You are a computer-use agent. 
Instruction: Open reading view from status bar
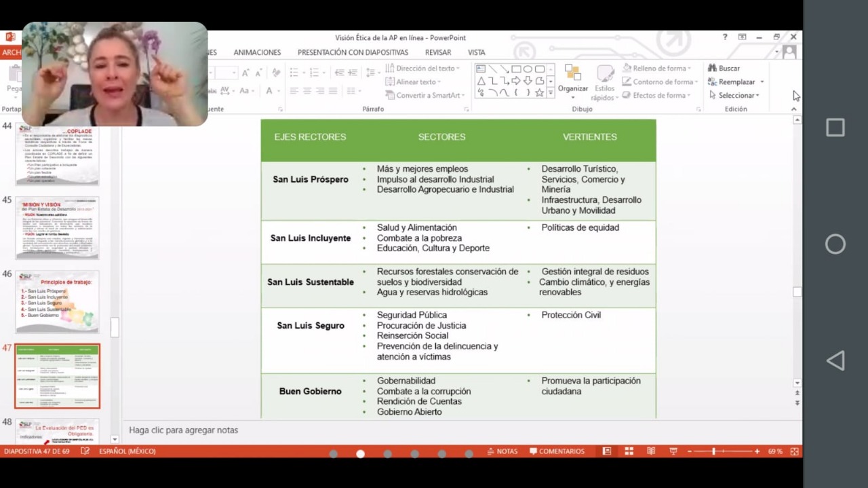click(x=651, y=451)
